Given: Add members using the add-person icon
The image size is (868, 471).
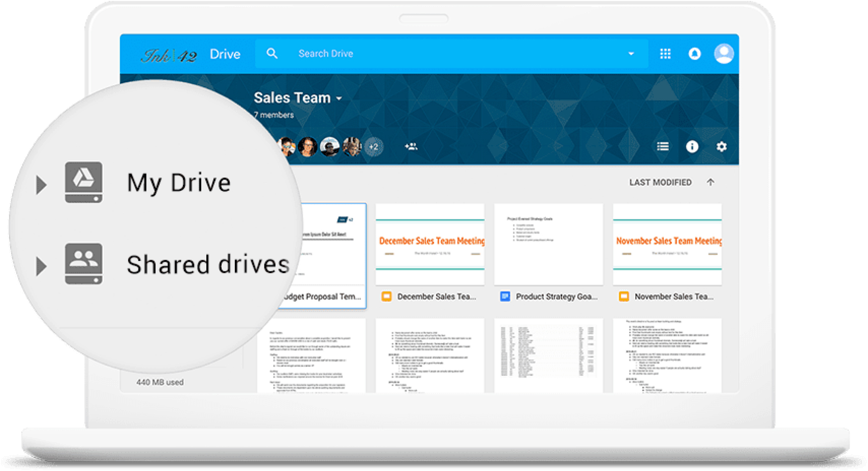Looking at the screenshot, I should (x=411, y=146).
